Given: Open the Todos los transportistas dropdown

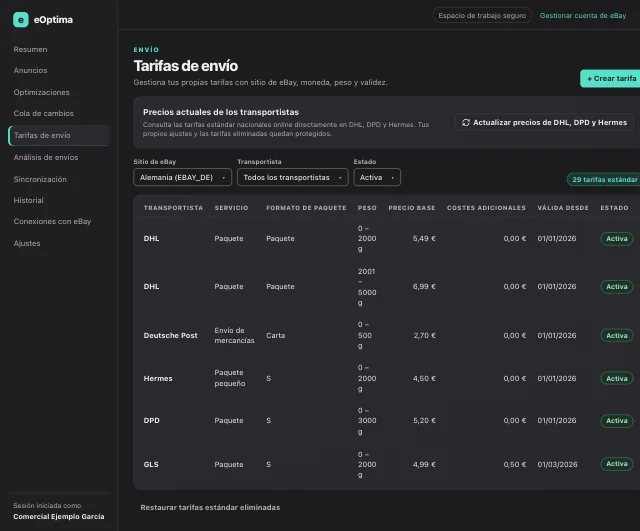Looking at the screenshot, I should (293, 178).
